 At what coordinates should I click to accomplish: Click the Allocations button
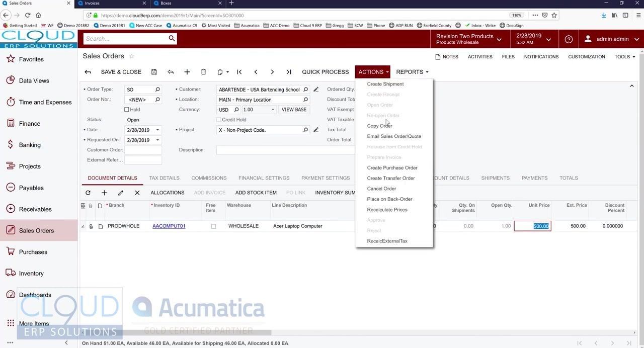168,193
